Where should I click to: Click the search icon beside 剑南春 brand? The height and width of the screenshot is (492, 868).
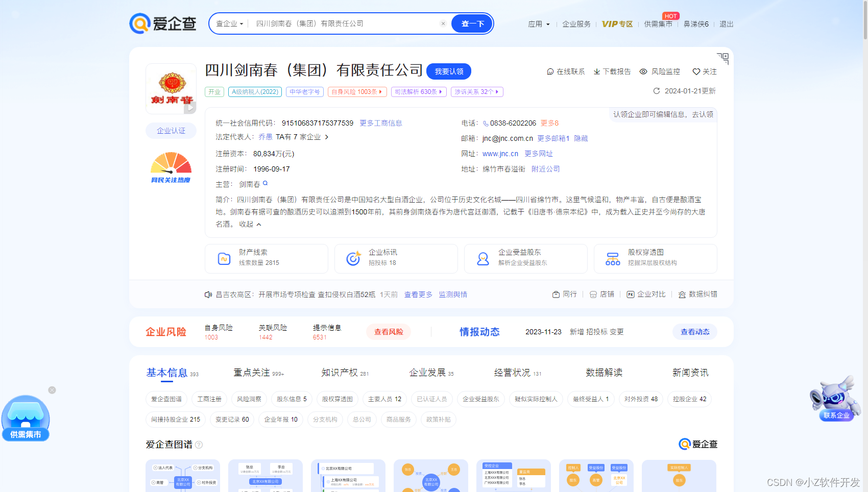click(x=266, y=183)
